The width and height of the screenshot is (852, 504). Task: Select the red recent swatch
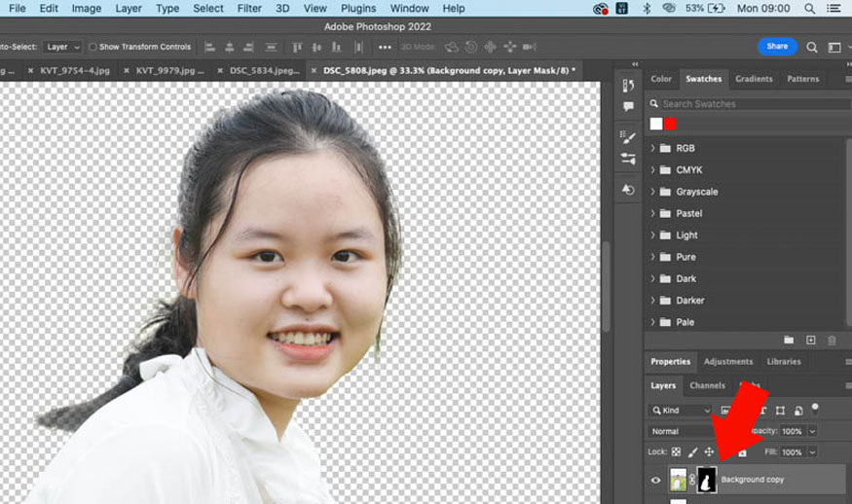pos(670,124)
